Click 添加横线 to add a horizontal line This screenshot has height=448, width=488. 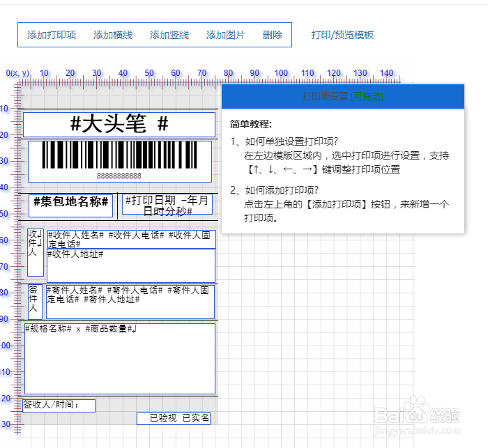pos(113,35)
